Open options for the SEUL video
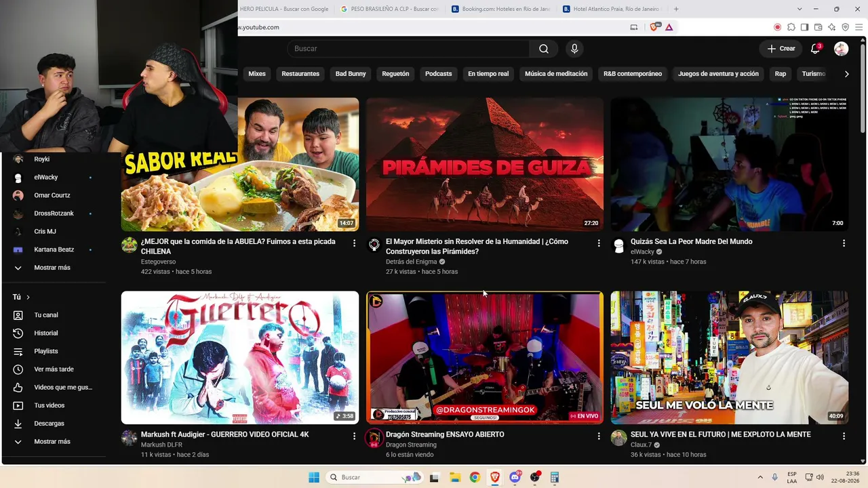 coord(844,436)
